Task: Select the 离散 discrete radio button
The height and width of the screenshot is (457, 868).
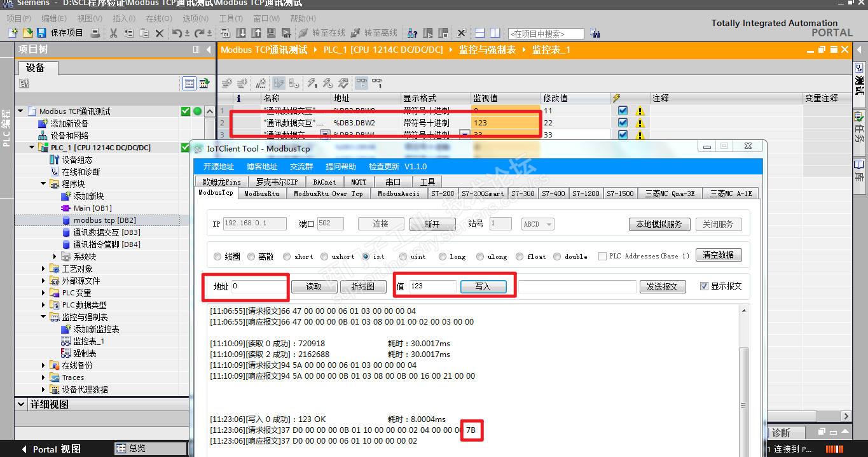Action: tap(251, 257)
